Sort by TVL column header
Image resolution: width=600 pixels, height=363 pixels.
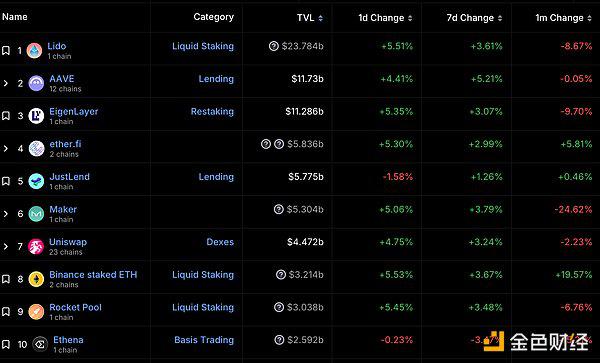pos(310,18)
